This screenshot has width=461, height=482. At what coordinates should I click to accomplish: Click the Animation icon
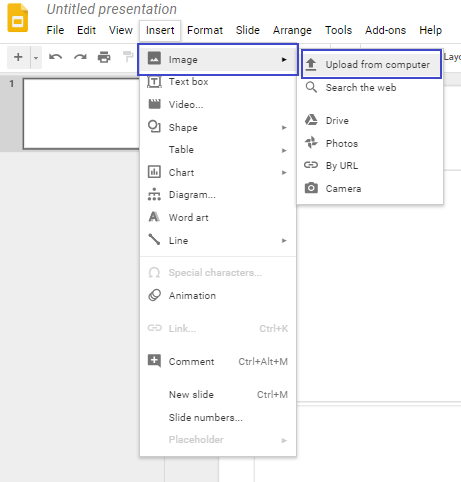154,295
